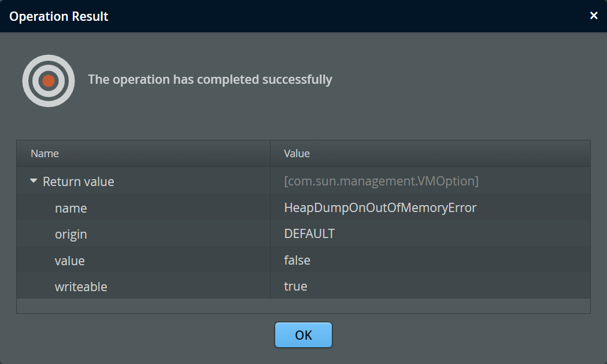Click the Operation Result title text

click(x=59, y=16)
